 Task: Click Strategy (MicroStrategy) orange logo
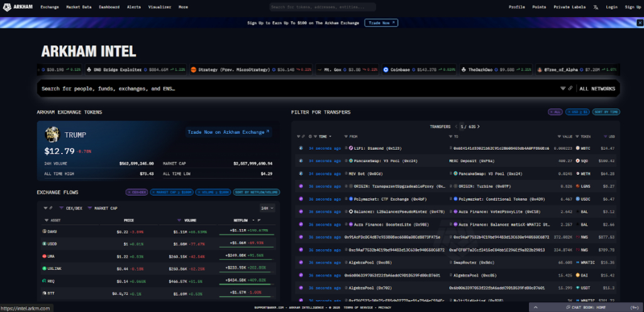point(193,70)
